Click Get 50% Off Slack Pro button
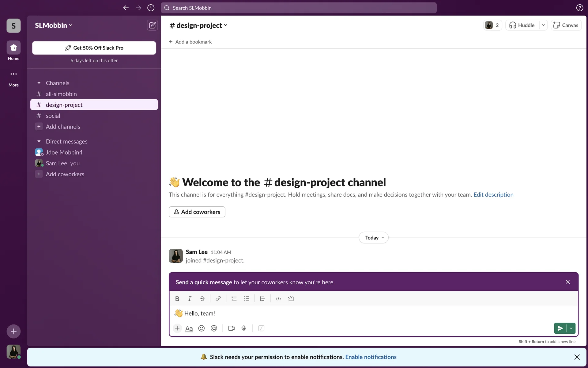This screenshot has width=588, height=368. [94, 48]
